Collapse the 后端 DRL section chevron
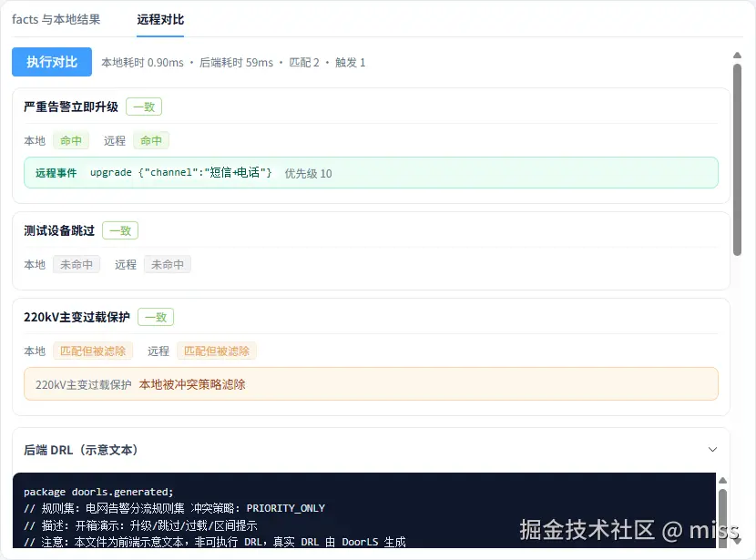This screenshot has height=560, width=756. pyautogui.click(x=712, y=450)
